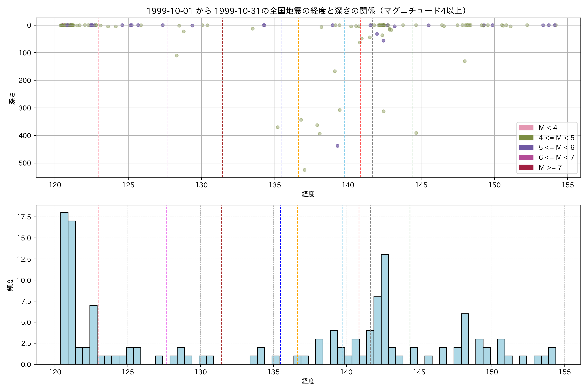Click the dark red M >= 7 legend swatch
588x392 pixels.
[526, 168]
